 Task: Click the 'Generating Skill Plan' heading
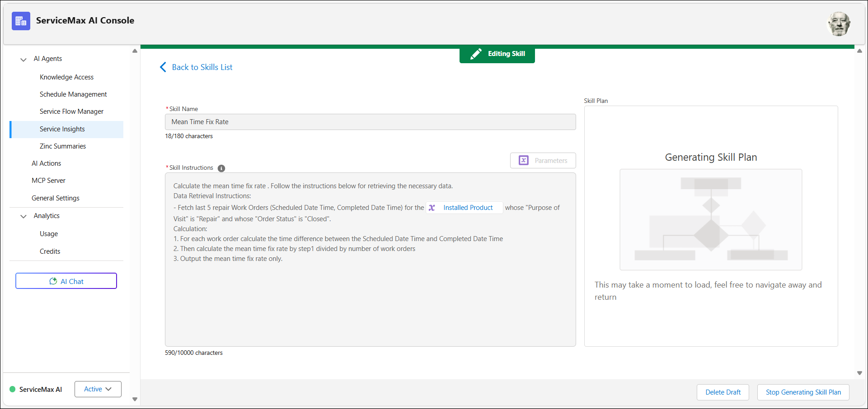711,157
